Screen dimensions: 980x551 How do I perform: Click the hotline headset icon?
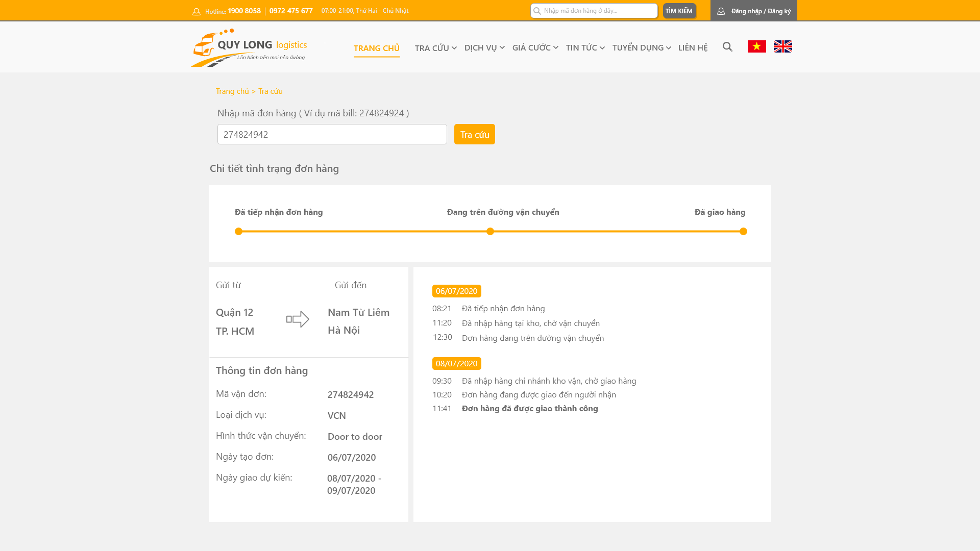197,11
